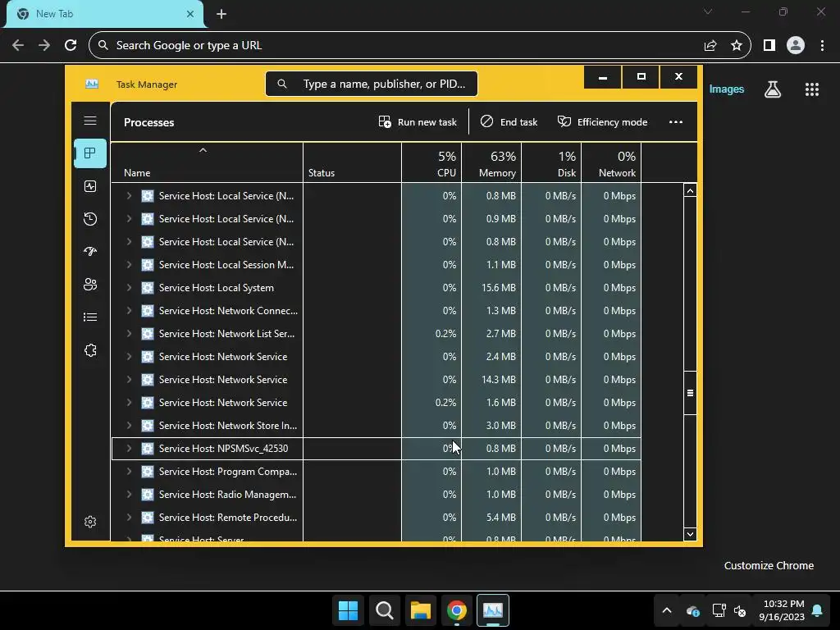Select the Processes page icon in sidebar
Image resolution: width=840 pixels, height=630 pixels.
click(90, 153)
